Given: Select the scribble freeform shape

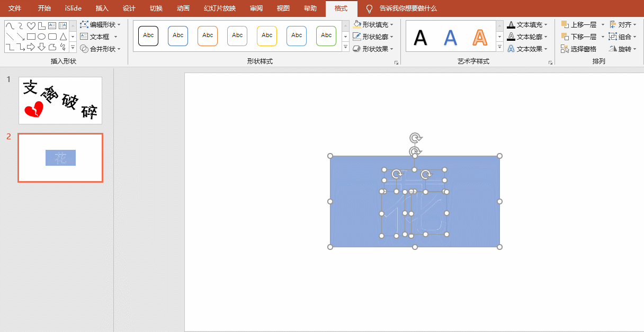Looking at the screenshot, I should point(63,47).
